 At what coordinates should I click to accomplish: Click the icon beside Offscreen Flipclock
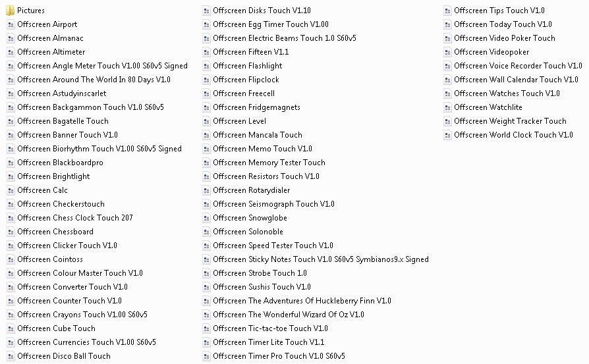coord(206,80)
